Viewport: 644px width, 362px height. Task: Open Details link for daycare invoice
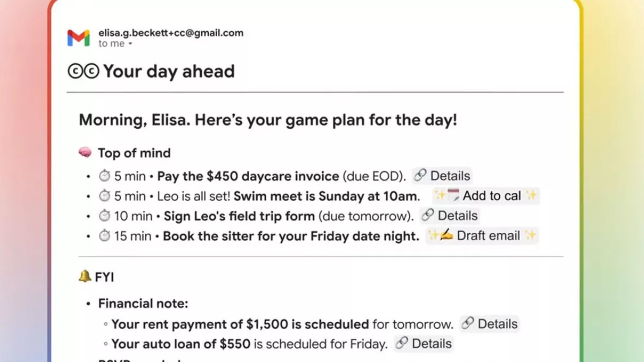click(443, 176)
